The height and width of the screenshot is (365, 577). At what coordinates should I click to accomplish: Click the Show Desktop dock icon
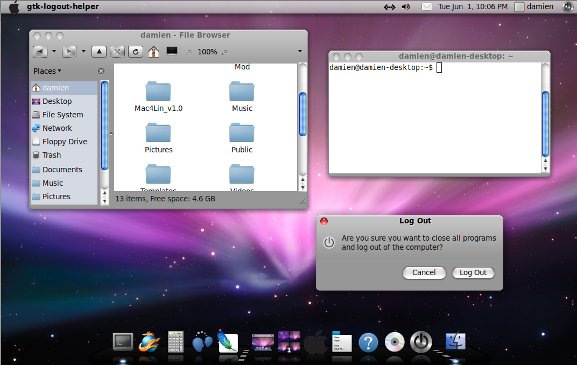262,343
